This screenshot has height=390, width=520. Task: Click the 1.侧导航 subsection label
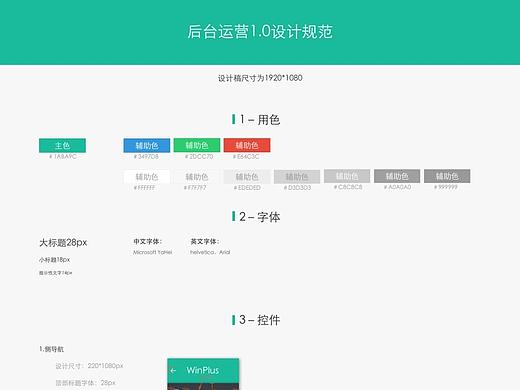pos(51,349)
